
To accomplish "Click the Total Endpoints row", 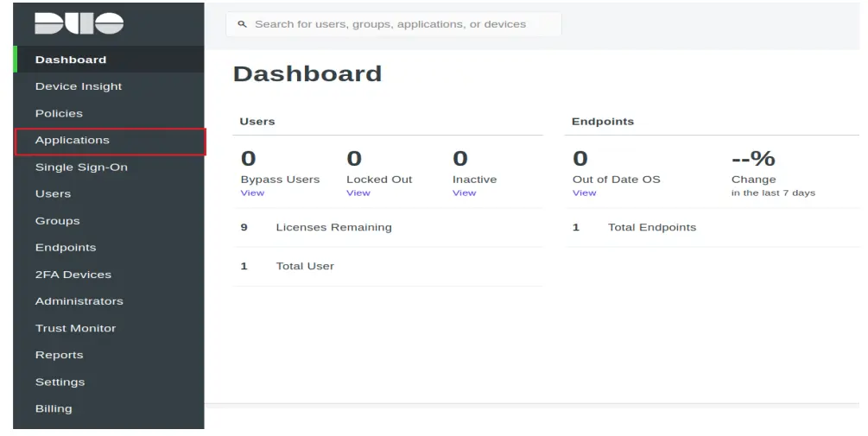I will 712,227.
